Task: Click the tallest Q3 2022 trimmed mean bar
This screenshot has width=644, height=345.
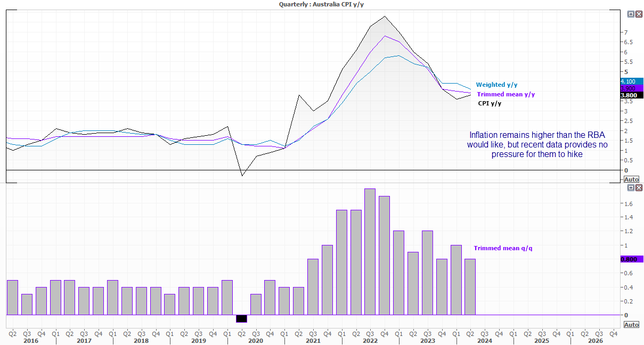Action: point(370,252)
